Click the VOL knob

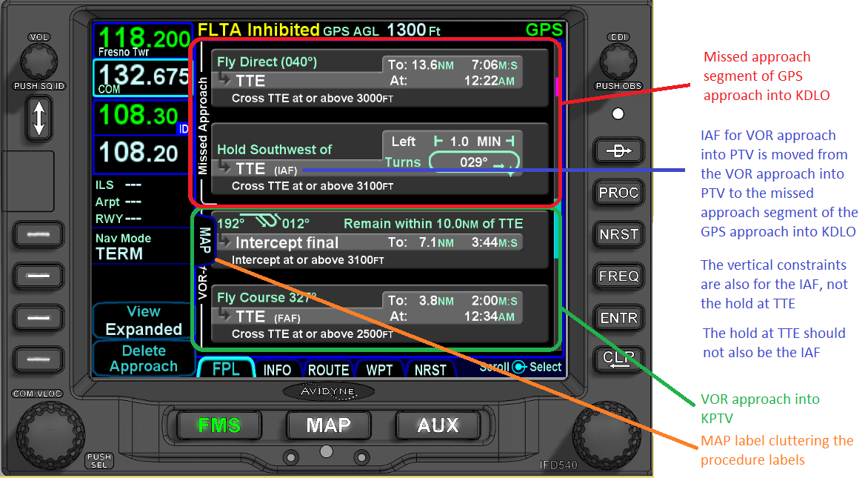pos(39,60)
